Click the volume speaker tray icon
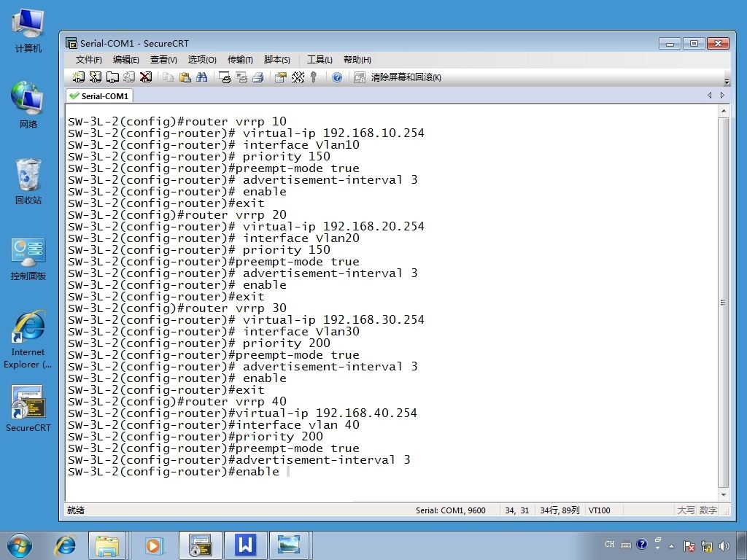 [724, 546]
